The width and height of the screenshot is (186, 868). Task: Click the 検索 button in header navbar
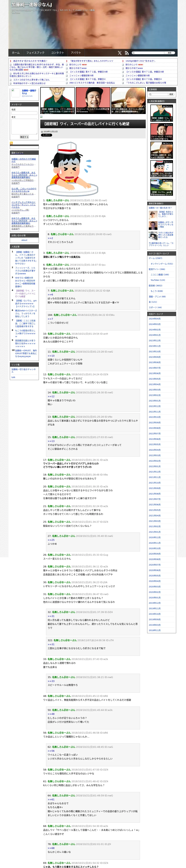[x=170, y=53]
